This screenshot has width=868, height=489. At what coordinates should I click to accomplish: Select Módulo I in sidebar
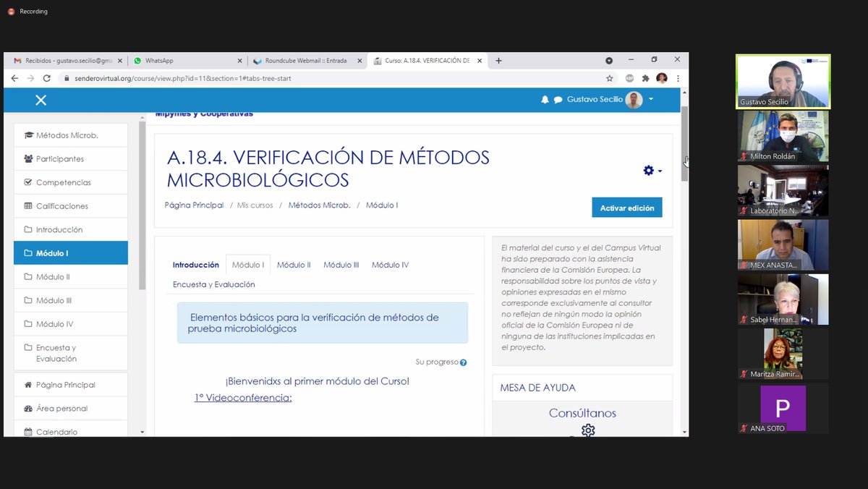pyautogui.click(x=71, y=253)
